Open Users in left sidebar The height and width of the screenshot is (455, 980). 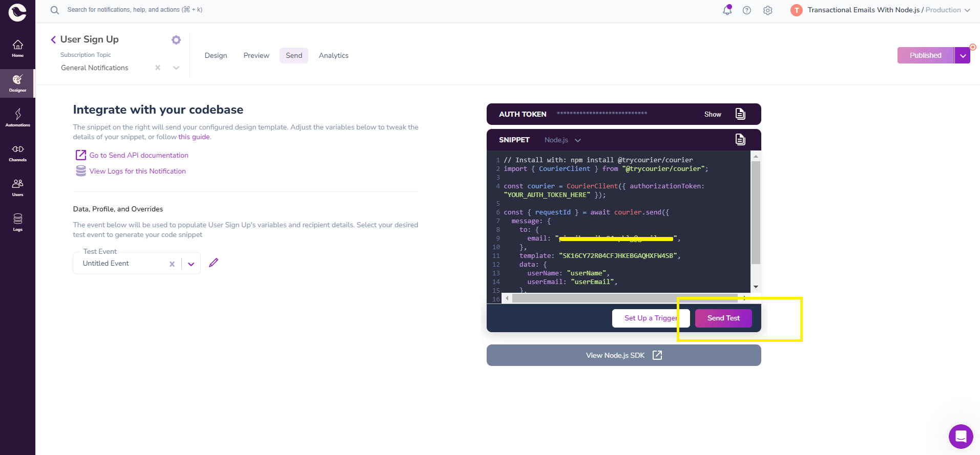click(17, 188)
